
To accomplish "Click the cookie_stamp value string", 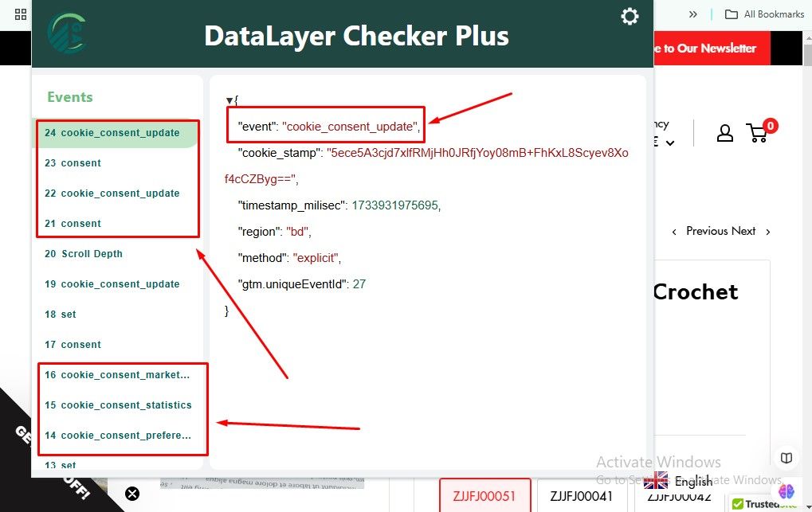I will tap(426, 166).
